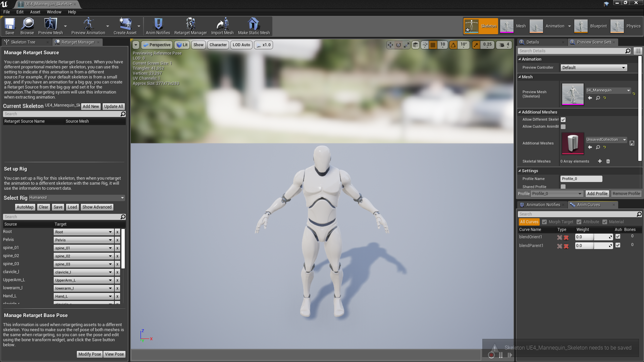Toggle Allow Custom AnimBP checkbox
644x362 pixels.
tap(563, 127)
